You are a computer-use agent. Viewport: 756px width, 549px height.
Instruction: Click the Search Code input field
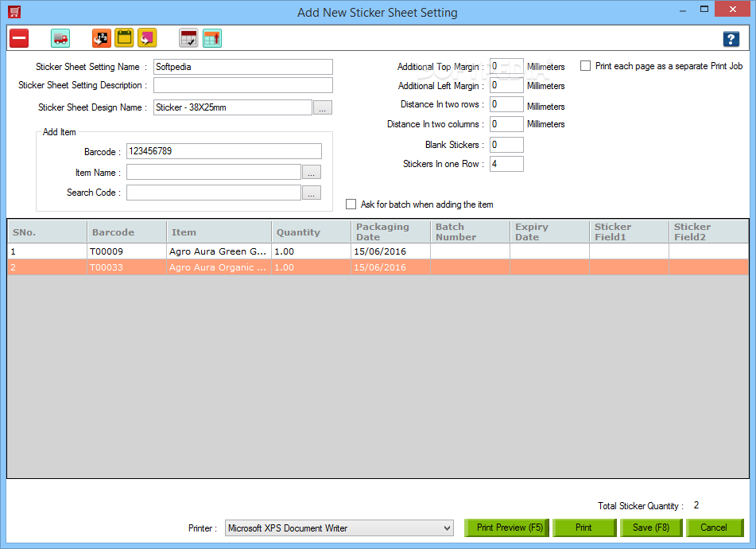click(214, 193)
